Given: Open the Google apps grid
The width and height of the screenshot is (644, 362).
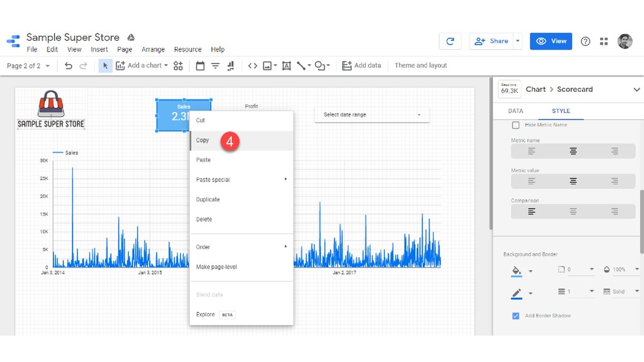Looking at the screenshot, I should tap(604, 41).
